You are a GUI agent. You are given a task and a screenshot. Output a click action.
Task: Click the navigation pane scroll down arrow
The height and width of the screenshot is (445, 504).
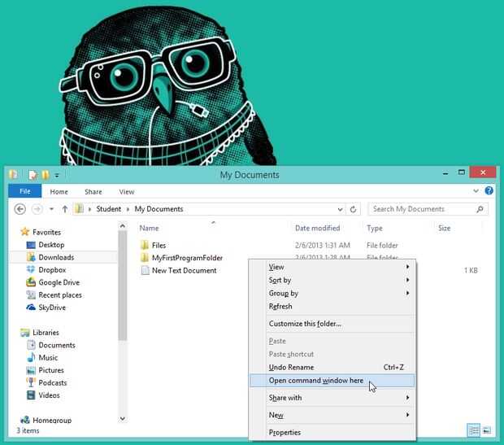pos(123,419)
